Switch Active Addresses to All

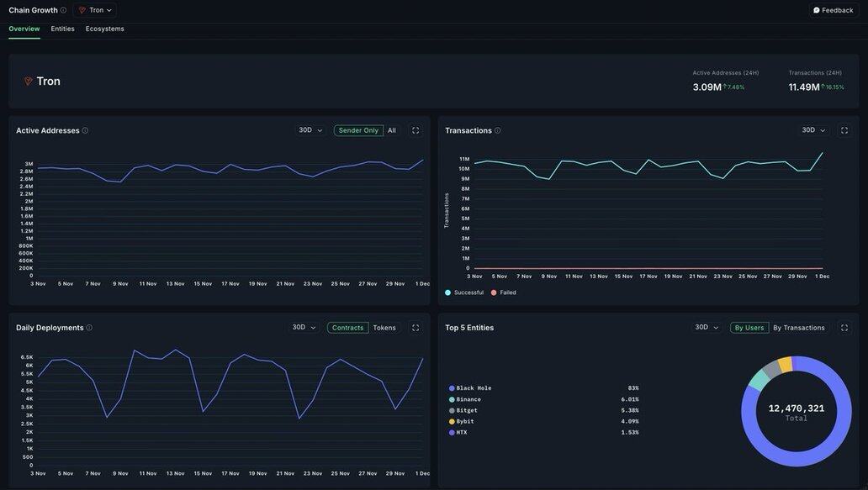coord(392,130)
